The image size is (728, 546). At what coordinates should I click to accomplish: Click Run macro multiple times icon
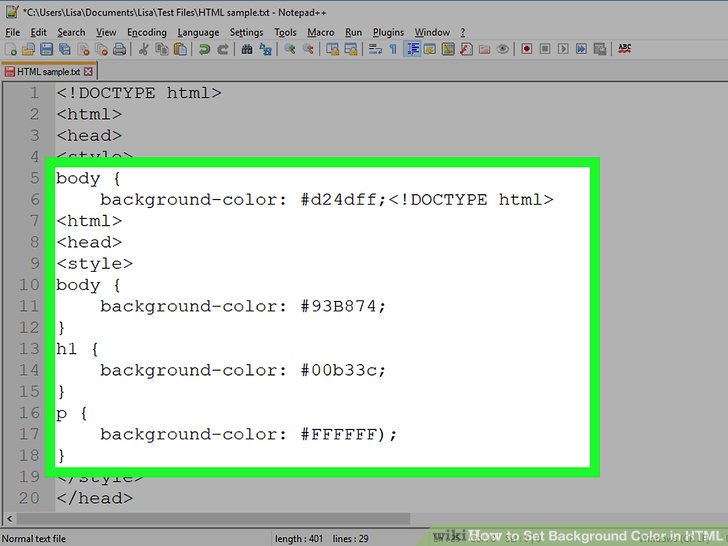point(581,49)
